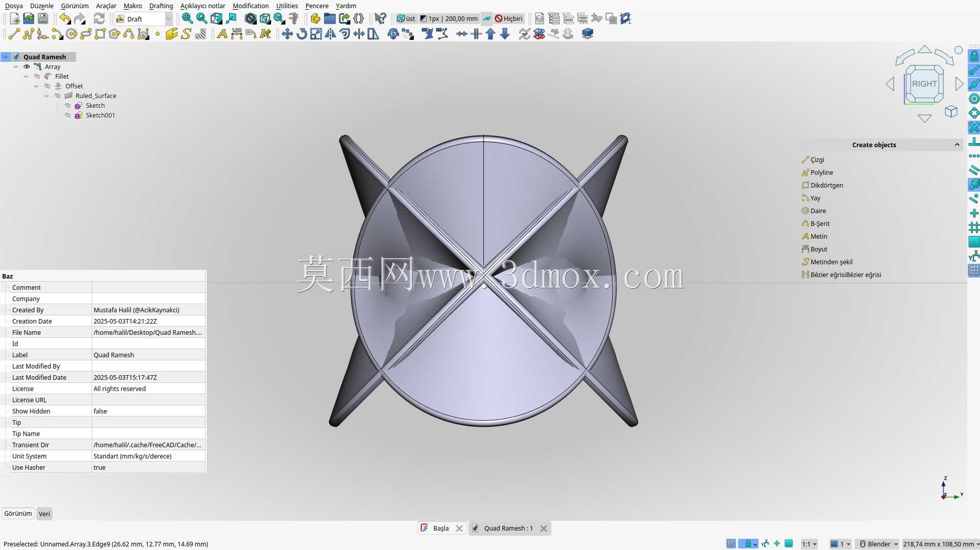Viewport: 980px width, 550px height.
Task: Toggle visibility of Offset object
Action: (x=47, y=86)
